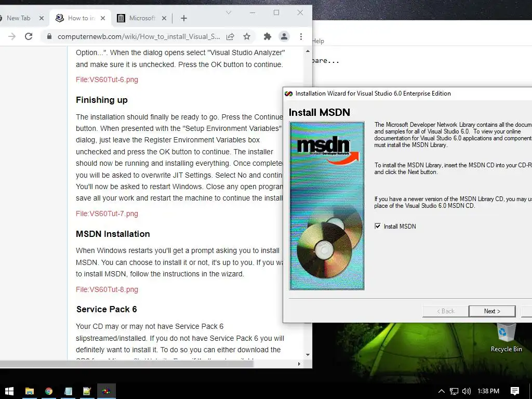Viewport: 532px width, 399px height.
Task: Click the Next button in the wizard
Action: 492,311
